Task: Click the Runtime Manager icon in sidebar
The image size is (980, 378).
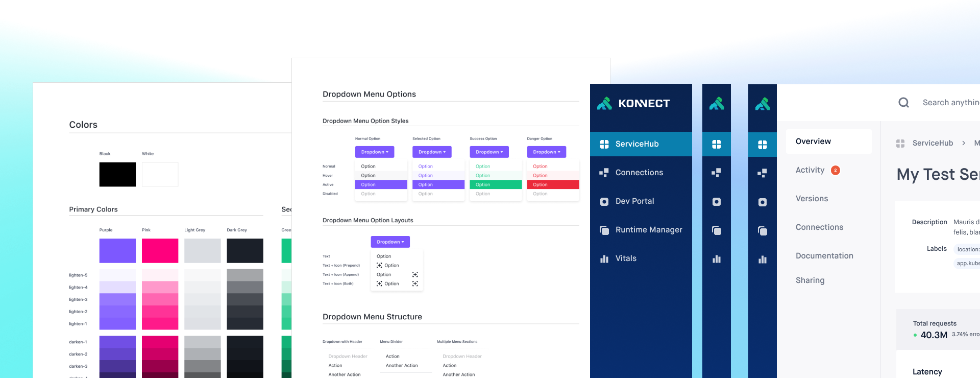Action: [604, 230]
